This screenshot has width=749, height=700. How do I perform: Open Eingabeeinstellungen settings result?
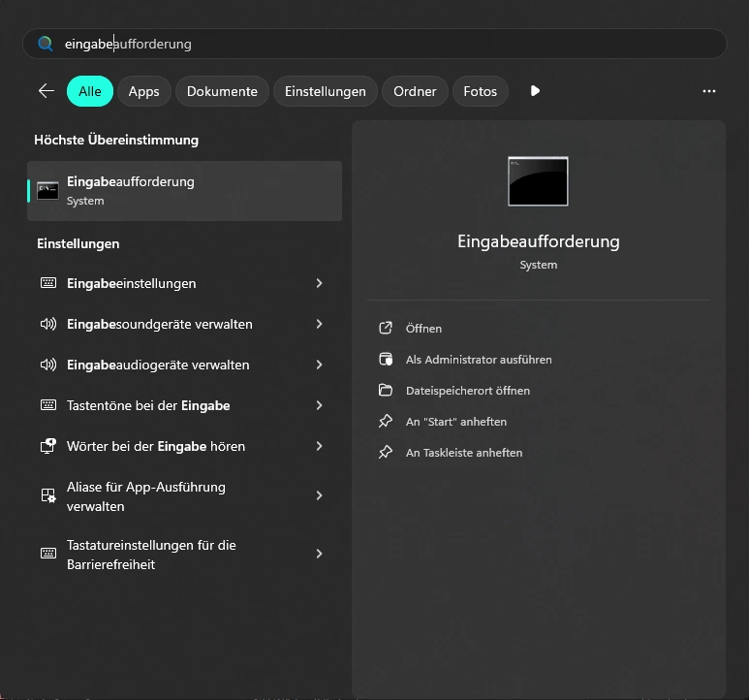(x=184, y=283)
